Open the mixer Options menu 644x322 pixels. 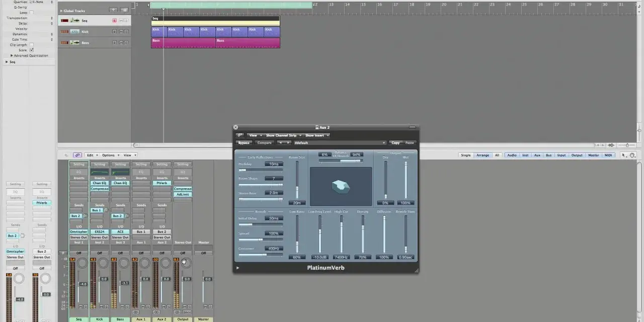(x=110, y=155)
